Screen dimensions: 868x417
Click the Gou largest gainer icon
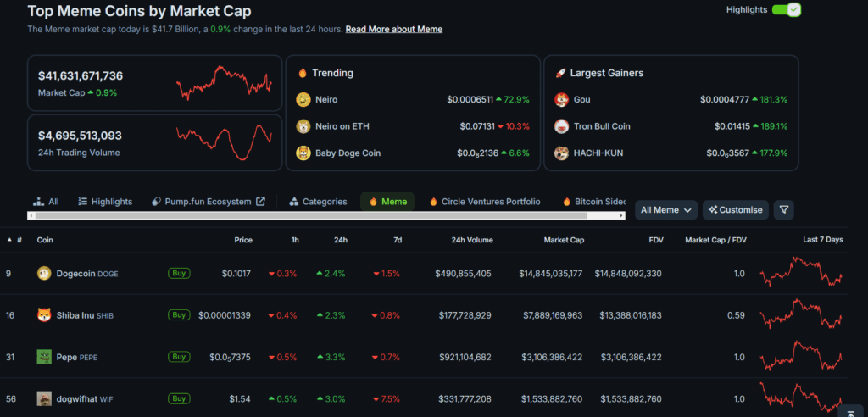tap(560, 100)
